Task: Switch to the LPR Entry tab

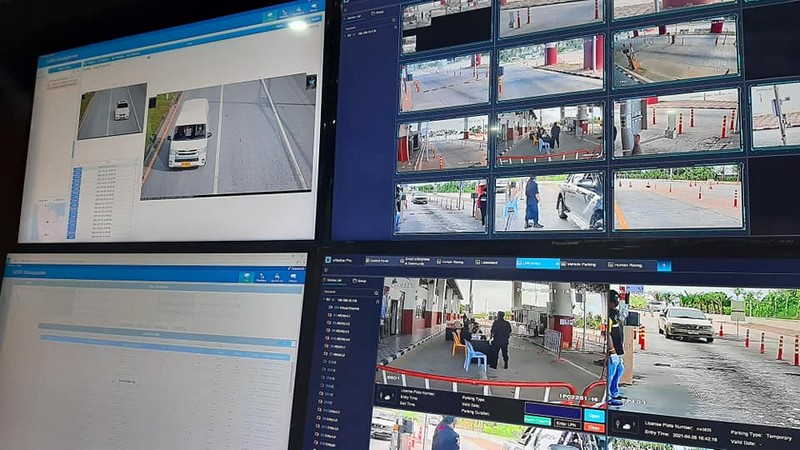Action: 537,264
